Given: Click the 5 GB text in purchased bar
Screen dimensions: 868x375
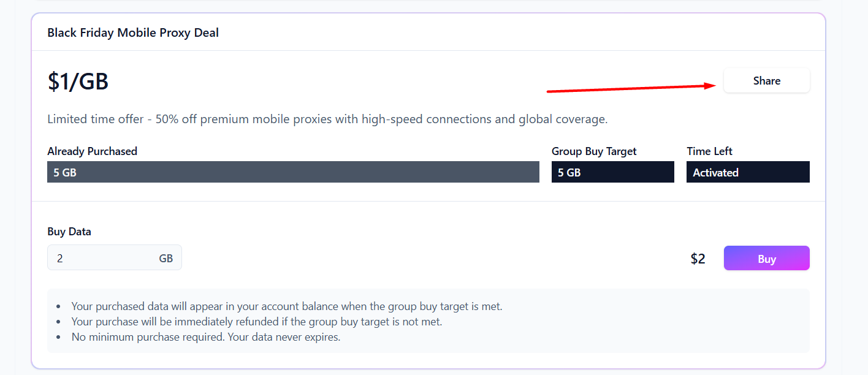Looking at the screenshot, I should [65, 173].
